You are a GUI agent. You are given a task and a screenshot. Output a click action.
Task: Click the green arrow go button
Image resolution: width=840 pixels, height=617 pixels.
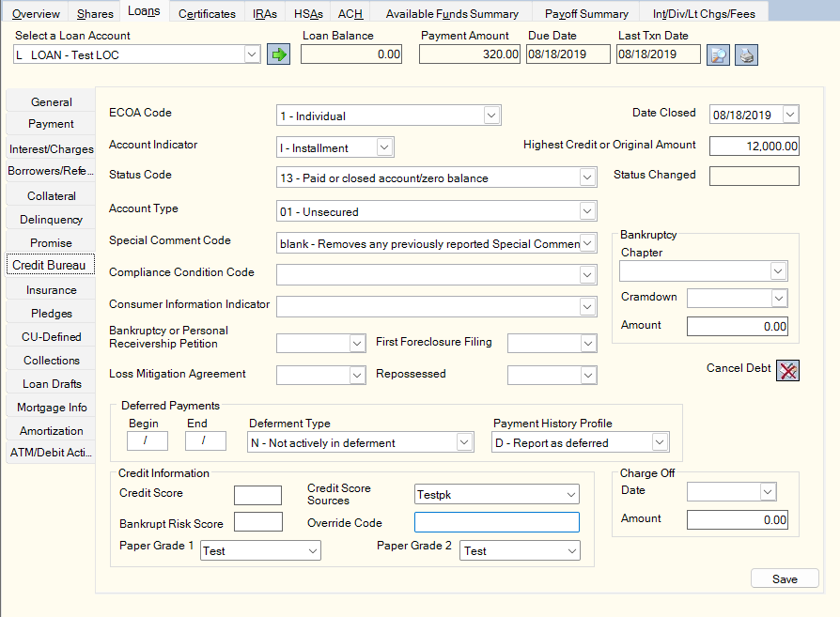[x=278, y=54]
